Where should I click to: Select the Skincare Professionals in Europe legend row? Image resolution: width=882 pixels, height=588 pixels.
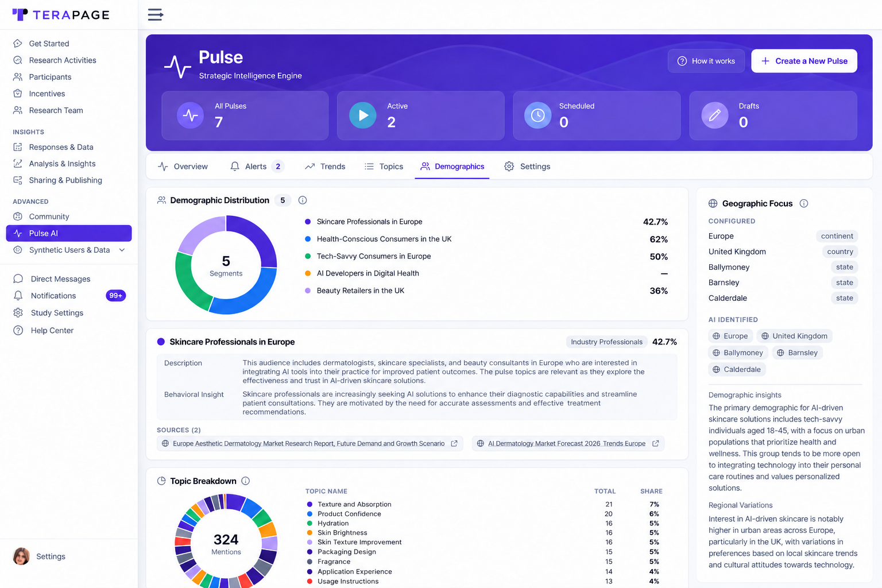[486, 222]
